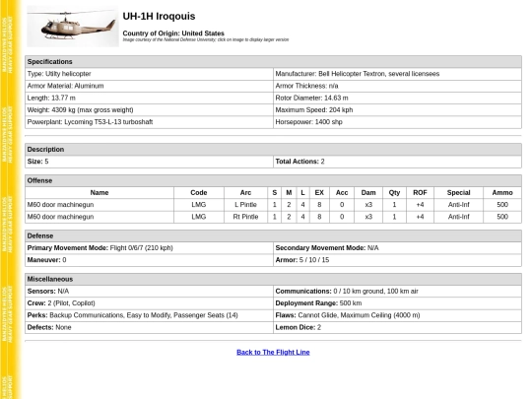Select Flaws: Cannot Glide cell
This screenshot has height=399, width=532.
click(397, 315)
